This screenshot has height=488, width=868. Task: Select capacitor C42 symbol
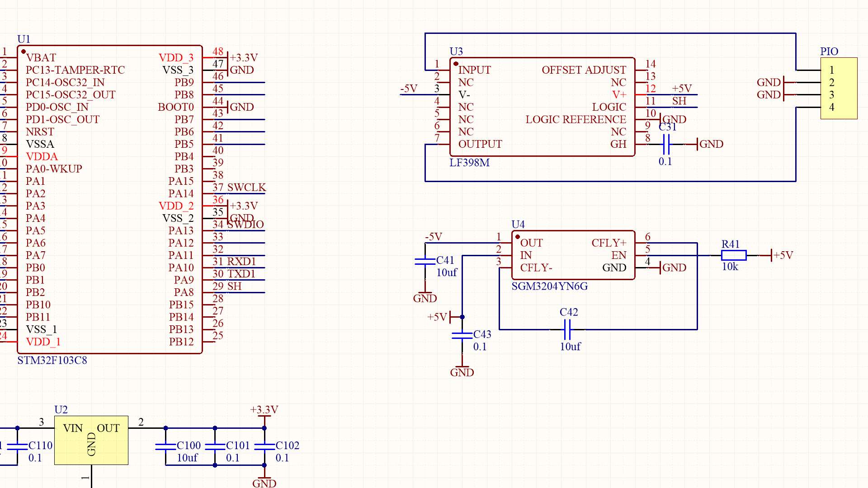pyautogui.click(x=567, y=329)
